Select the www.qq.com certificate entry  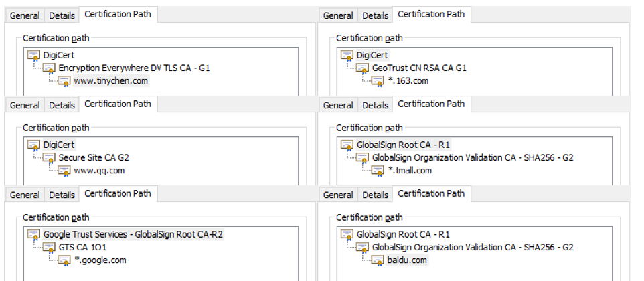click(x=99, y=170)
